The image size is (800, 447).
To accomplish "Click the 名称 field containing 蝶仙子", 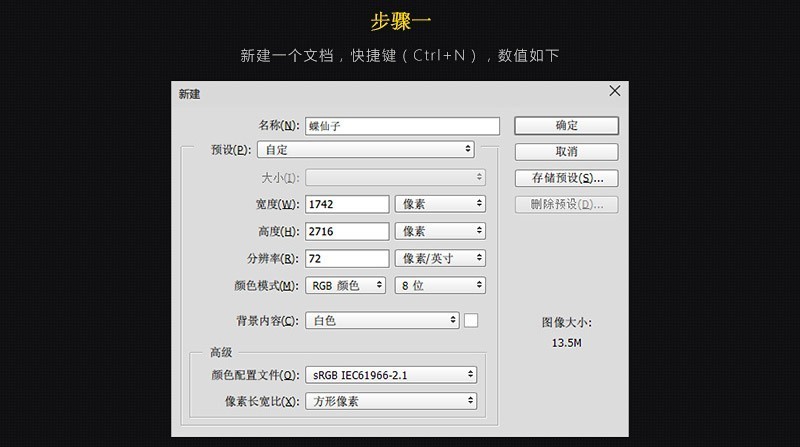I will point(402,126).
